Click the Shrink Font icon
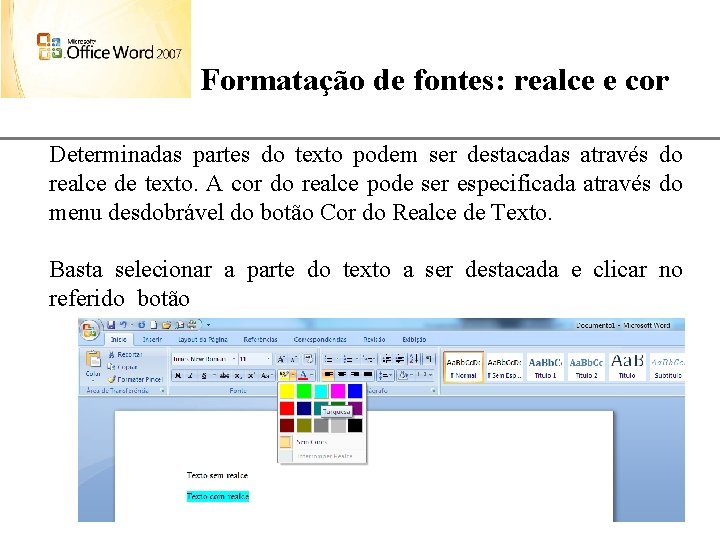This screenshot has width=720, height=540. [294, 359]
